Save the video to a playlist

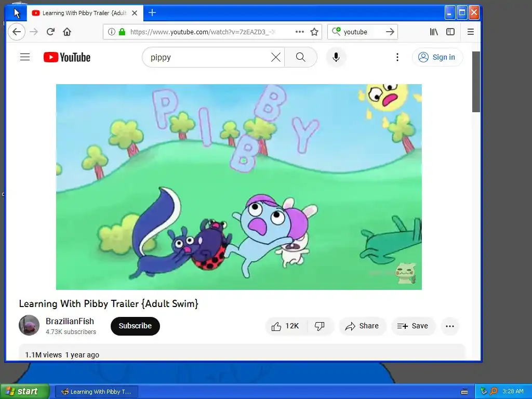(x=413, y=326)
